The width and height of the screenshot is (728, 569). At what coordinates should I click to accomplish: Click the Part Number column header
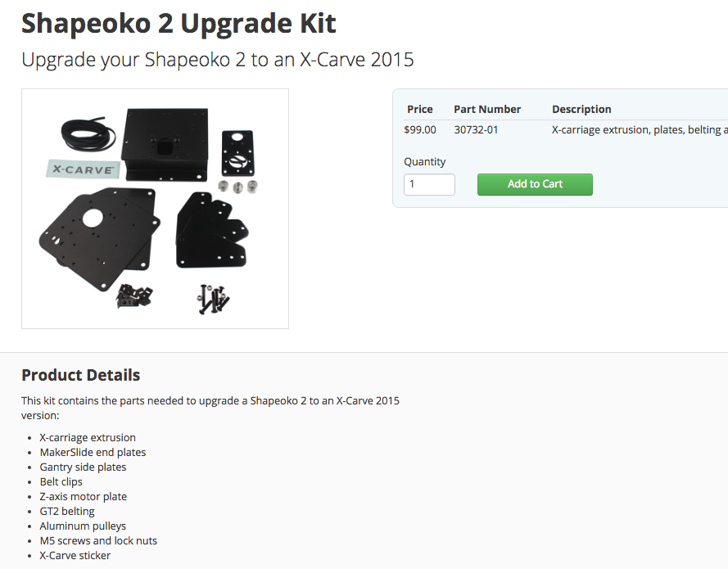[487, 109]
